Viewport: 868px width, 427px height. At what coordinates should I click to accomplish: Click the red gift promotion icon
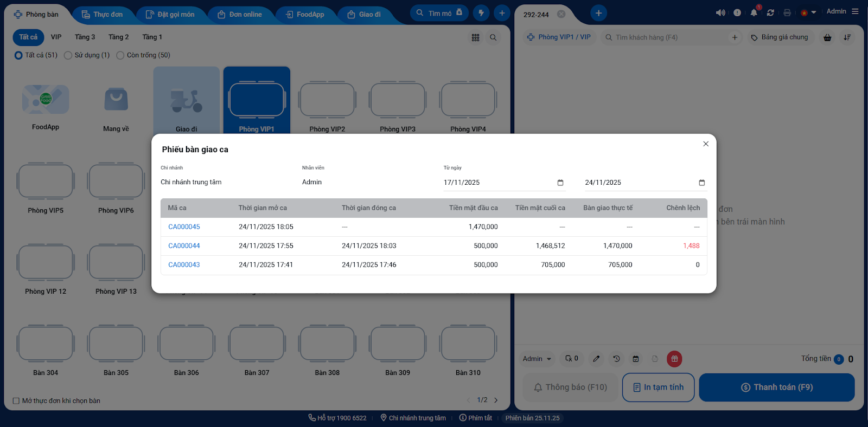674,359
